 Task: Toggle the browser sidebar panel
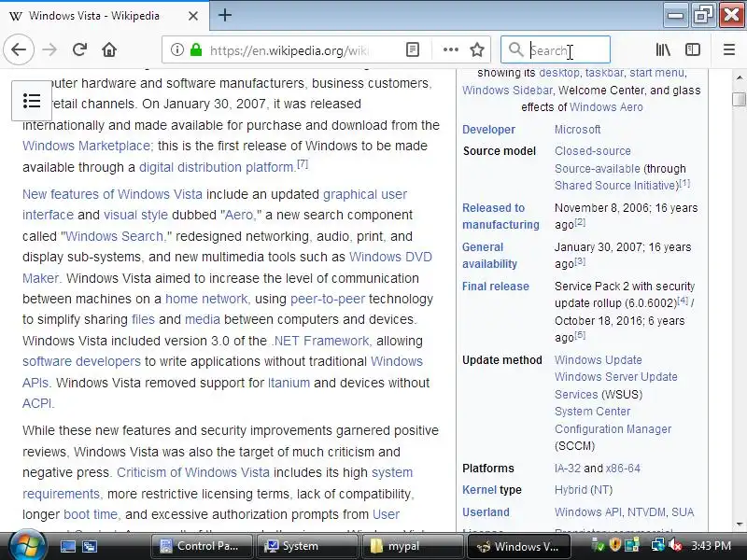(x=693, y=49)
